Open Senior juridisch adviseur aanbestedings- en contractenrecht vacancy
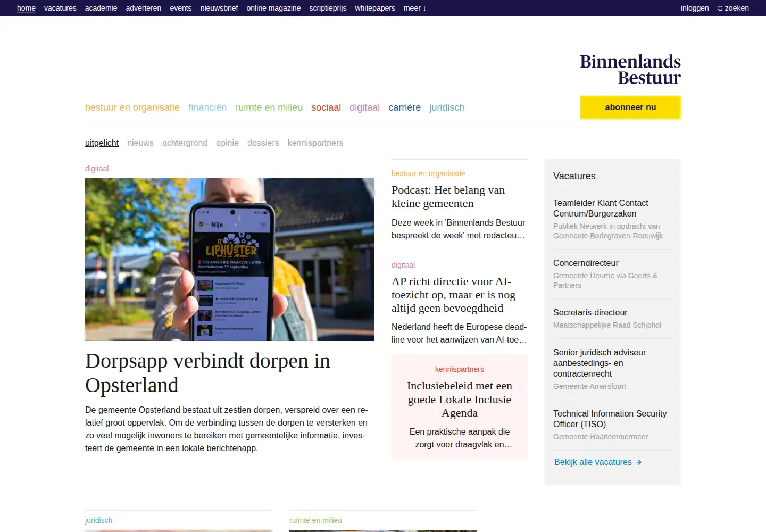 click(x=600, y=363)
